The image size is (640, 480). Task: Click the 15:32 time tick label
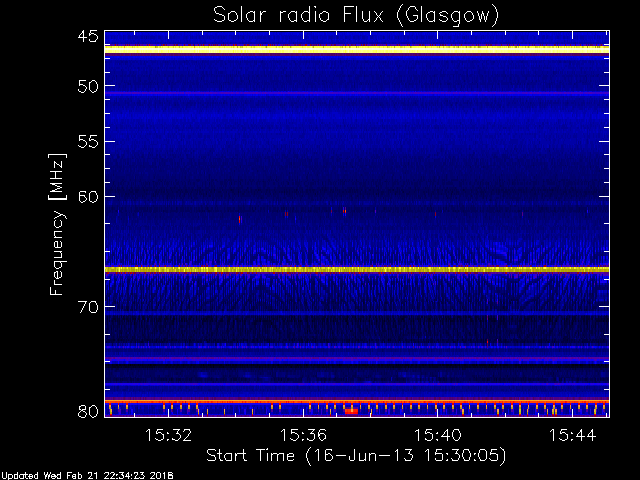click(x=168, y=435)
